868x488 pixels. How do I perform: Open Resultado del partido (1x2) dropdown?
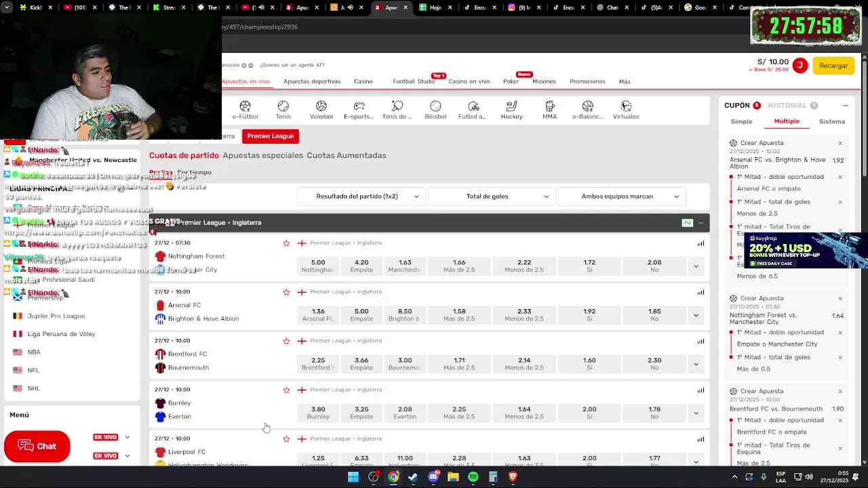tap(361, 197)
